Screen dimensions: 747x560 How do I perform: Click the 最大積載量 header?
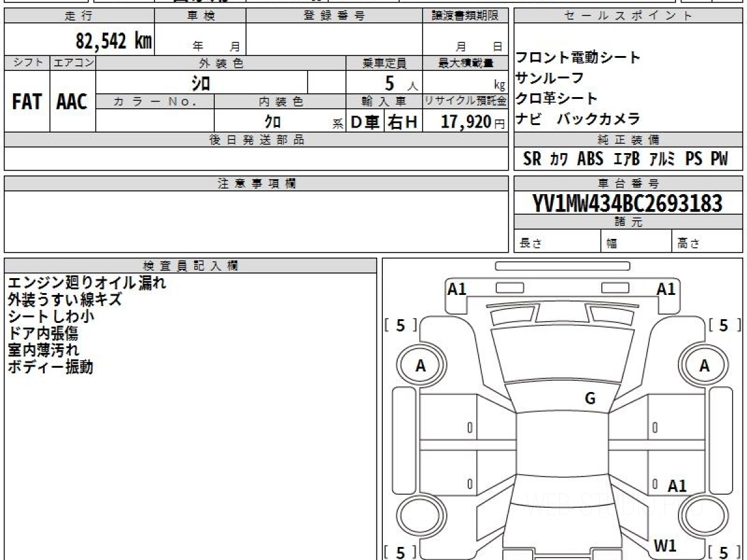pyautogui.click(x=465, y=63)
